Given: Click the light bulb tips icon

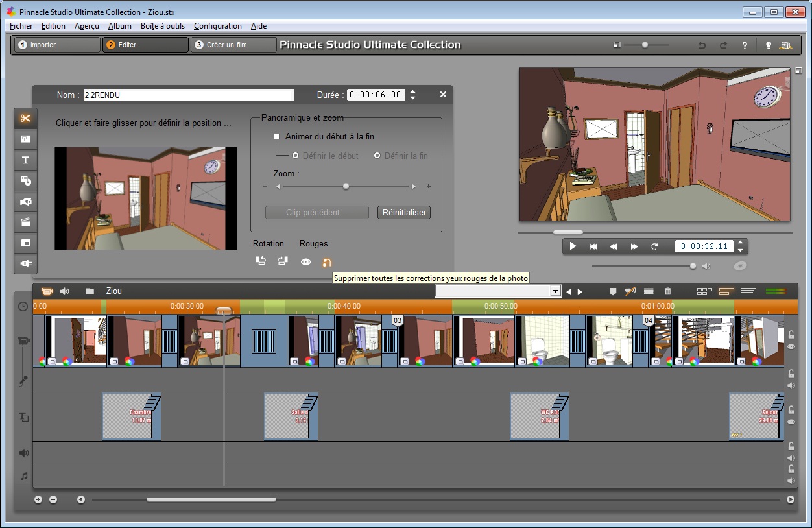Looking at the screenshot, I should pos(769,45).
